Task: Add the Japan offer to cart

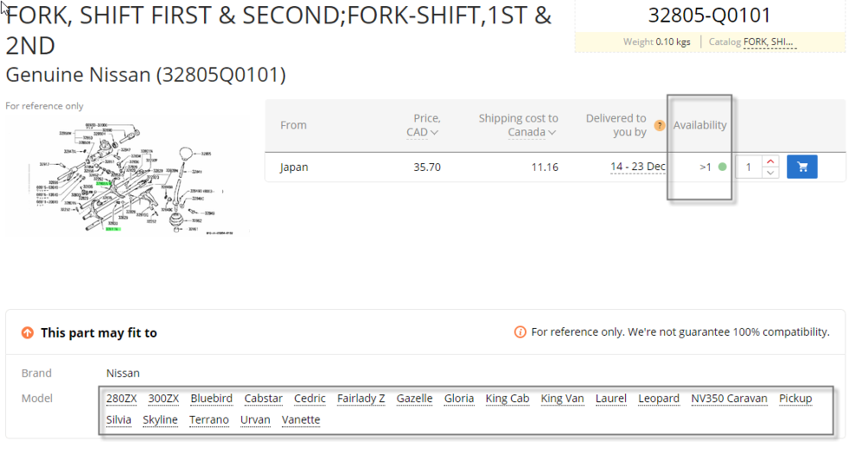Action: click(x=801, y=167)
